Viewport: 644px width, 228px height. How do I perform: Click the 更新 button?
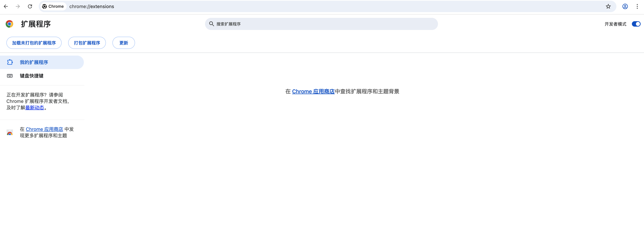click(x=124, y=43)
